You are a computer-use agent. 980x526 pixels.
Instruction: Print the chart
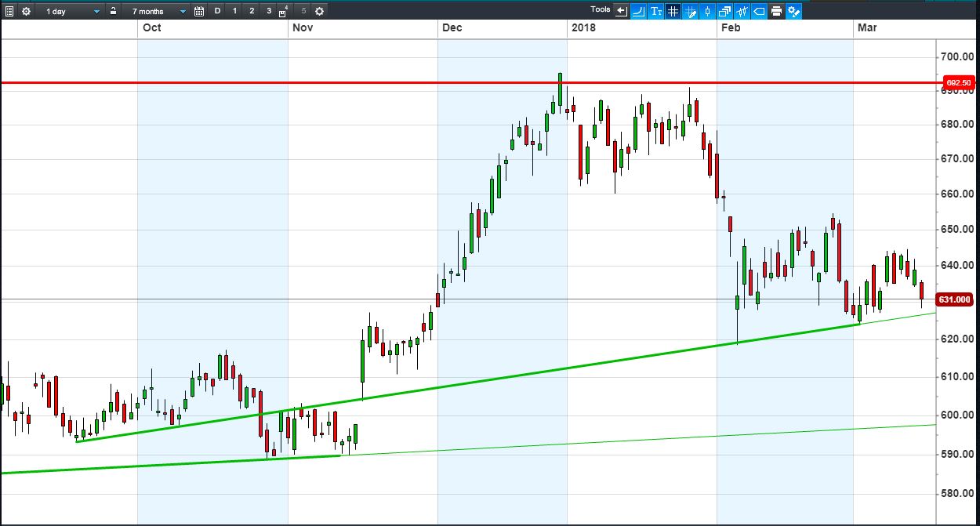click(777, 11)
